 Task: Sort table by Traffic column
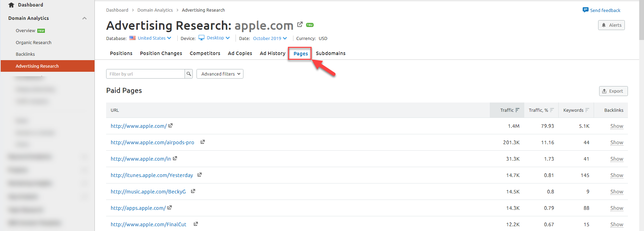click(x=509, y=110)
